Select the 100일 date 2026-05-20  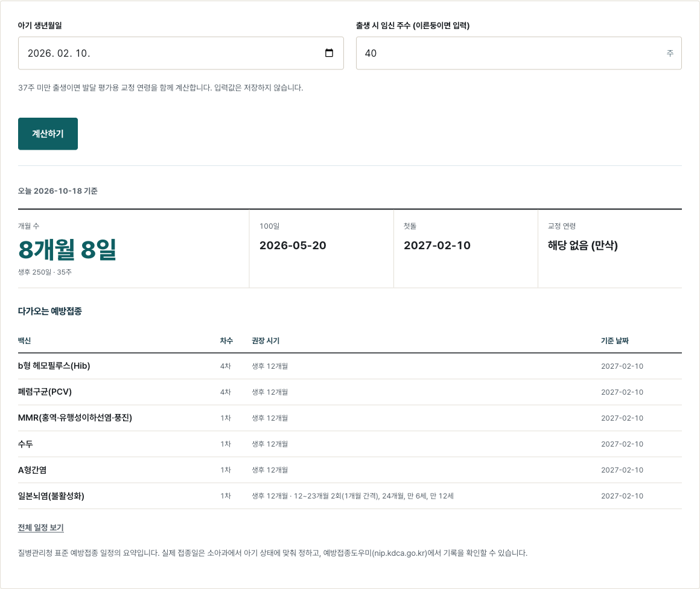293,245
